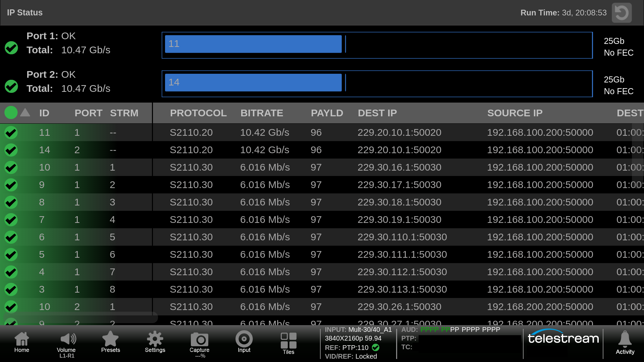The width and height of the screenshot is (644, 362).
Task: Click the PTP:110 reference status checkmark
Action: tap(376, 348)
